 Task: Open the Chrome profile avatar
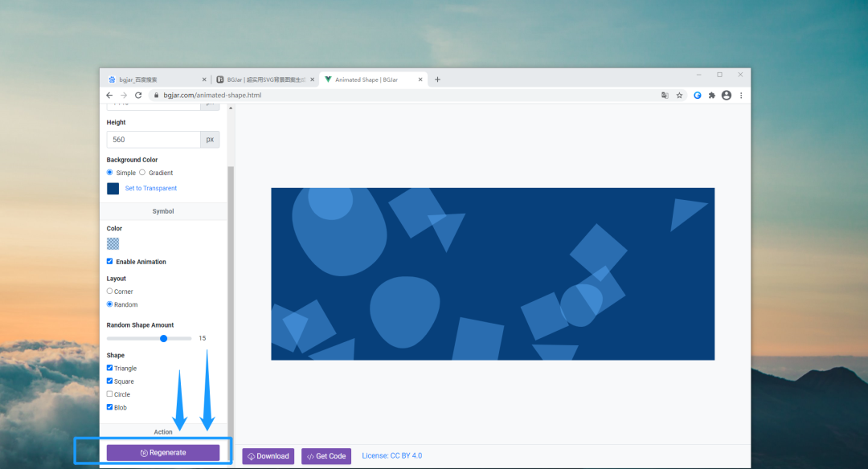[727, 95]
